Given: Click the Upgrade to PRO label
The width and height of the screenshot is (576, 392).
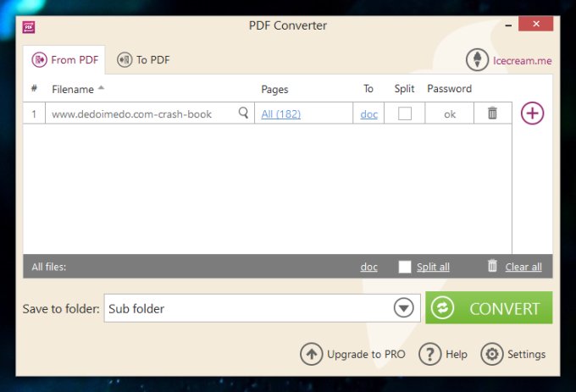Looking at the screenshot, I should pyautogui.click(x=366, y=354).
